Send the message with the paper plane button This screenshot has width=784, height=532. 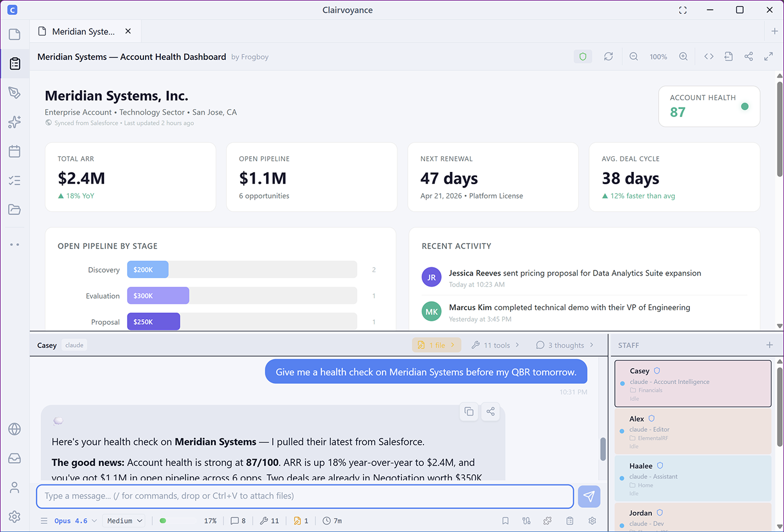point(589,496)
